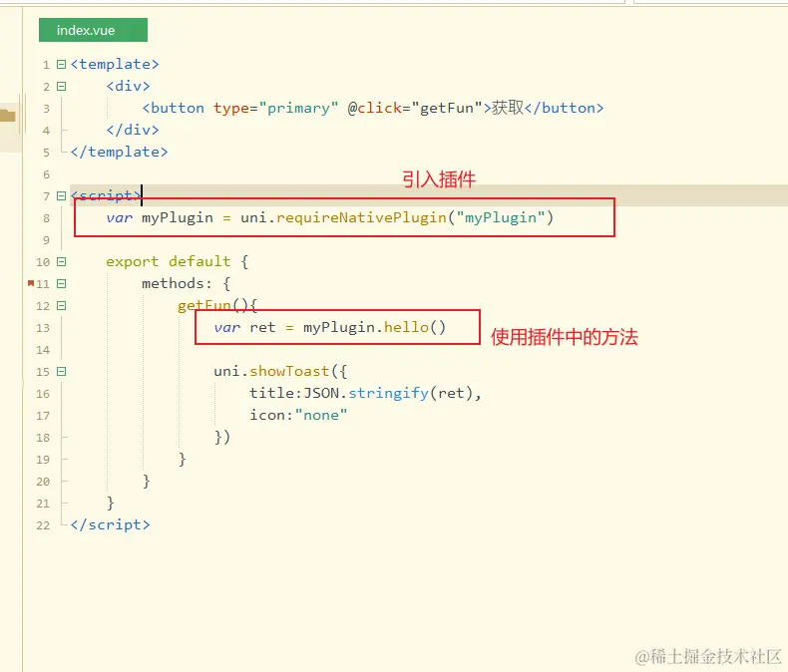Click the opening <div> tag
Viewport: 788px width, 672px height.
tap(128, 86)
